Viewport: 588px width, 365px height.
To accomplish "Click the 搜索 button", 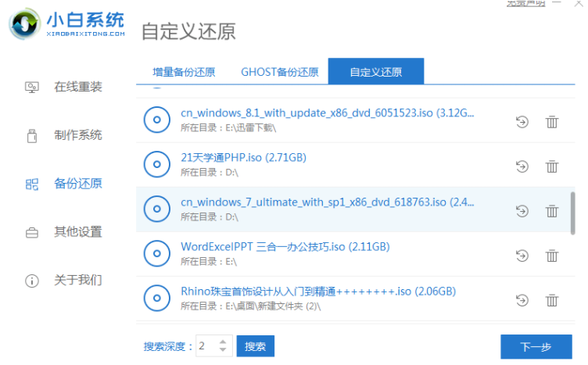I will click(x=255, y=346).
